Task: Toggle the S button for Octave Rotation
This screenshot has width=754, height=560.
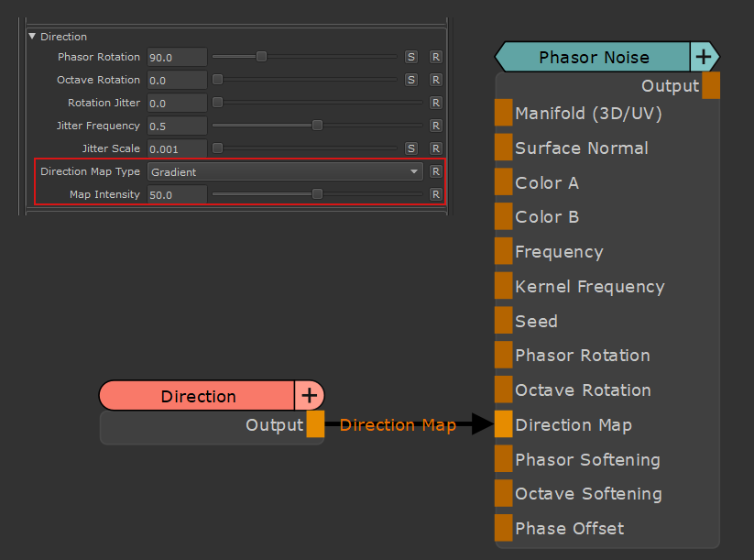Action: click(x=411, y=80)
